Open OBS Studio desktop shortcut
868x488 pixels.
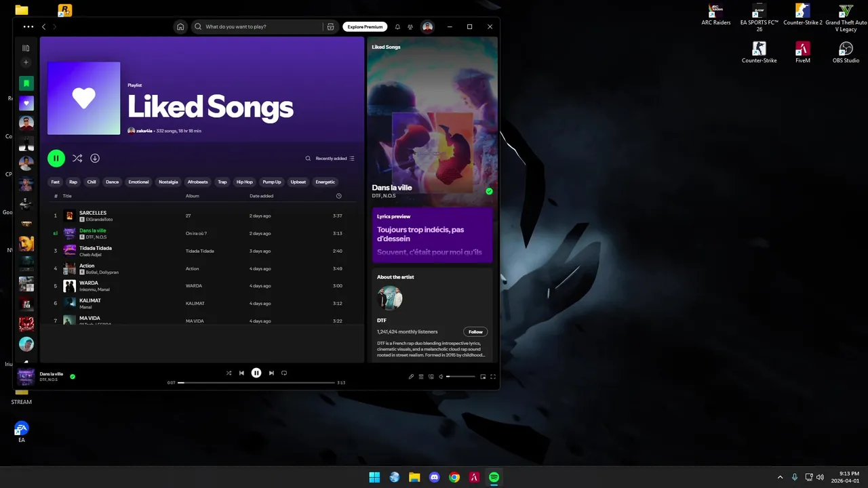846,52
